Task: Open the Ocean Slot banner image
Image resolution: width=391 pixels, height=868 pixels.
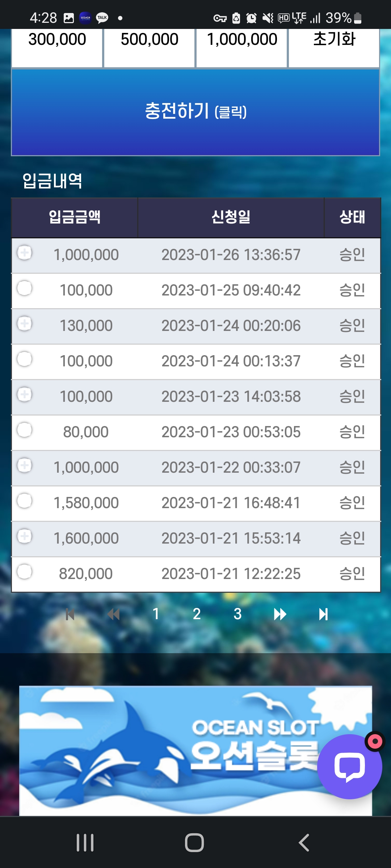Action: click(x=195, y=751)
